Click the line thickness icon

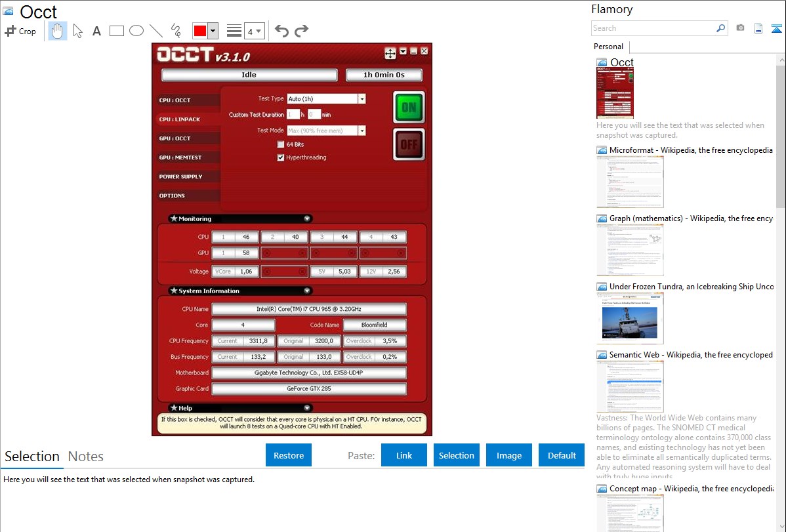234,31
